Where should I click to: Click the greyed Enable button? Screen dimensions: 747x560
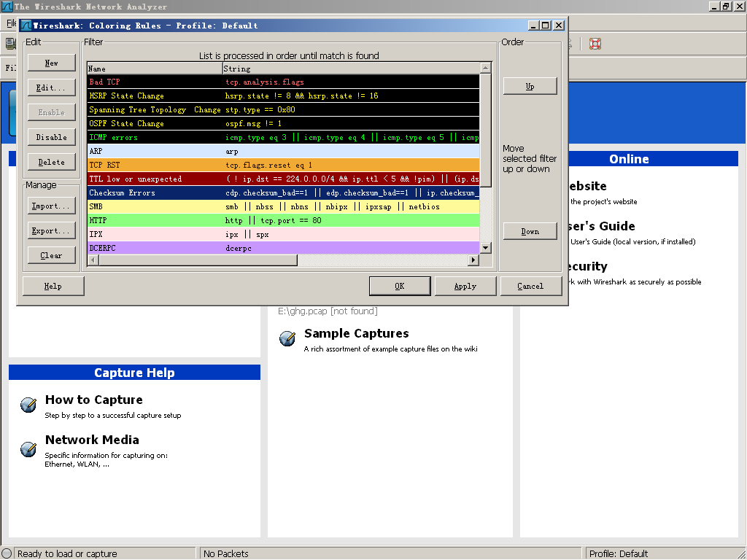pyautogui.click(x=52, y=112)
